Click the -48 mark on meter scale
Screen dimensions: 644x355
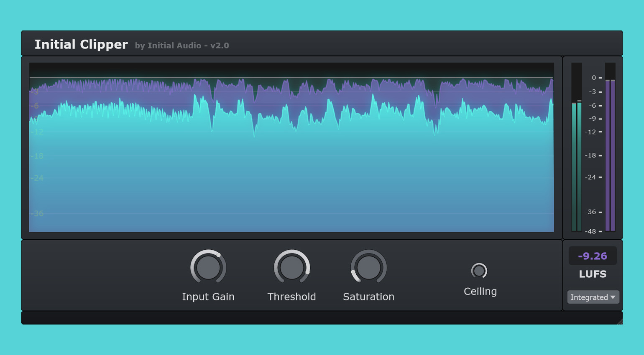590,231
